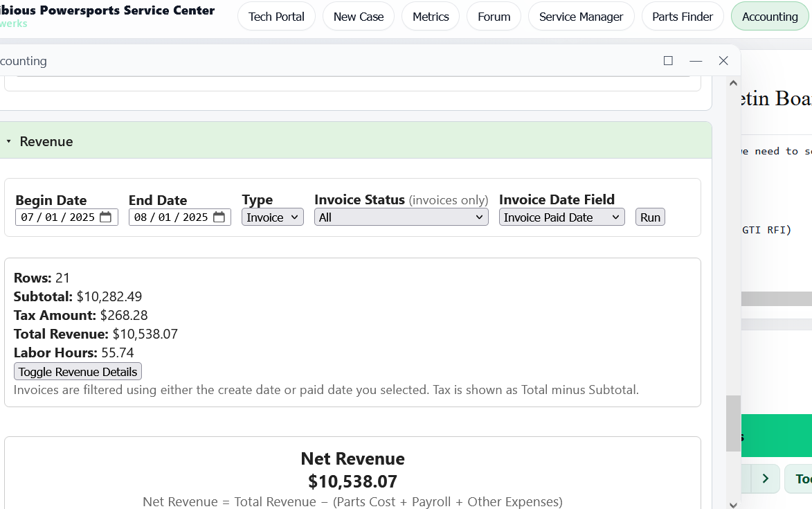
Task: Switch to the Tech Portal tab
Action: 276,16
